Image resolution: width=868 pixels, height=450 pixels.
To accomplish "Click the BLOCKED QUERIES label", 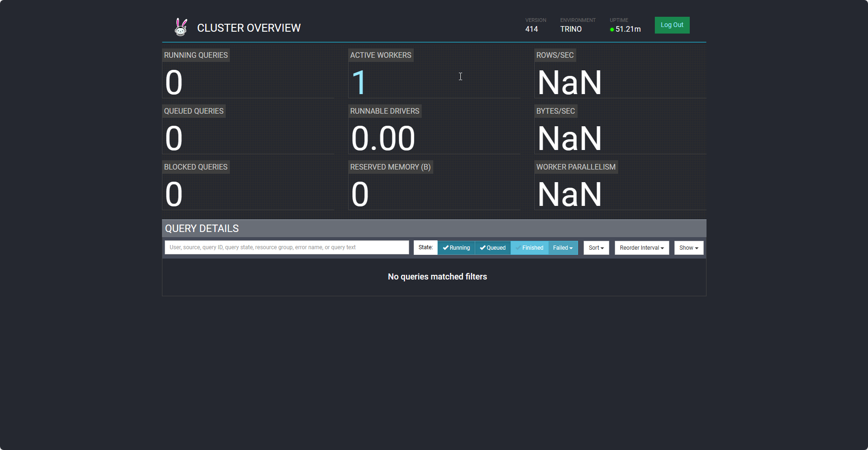I will click(196, 167).
